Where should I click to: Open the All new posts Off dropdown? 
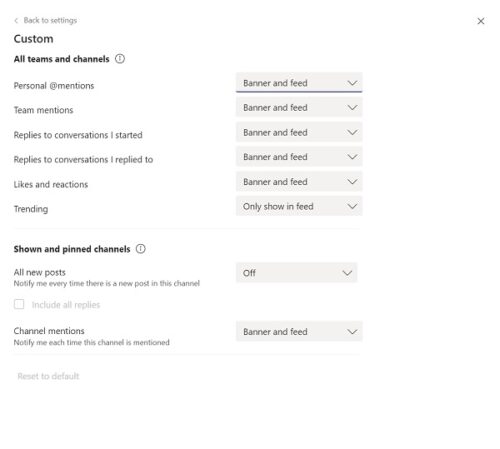pos(297,273)
